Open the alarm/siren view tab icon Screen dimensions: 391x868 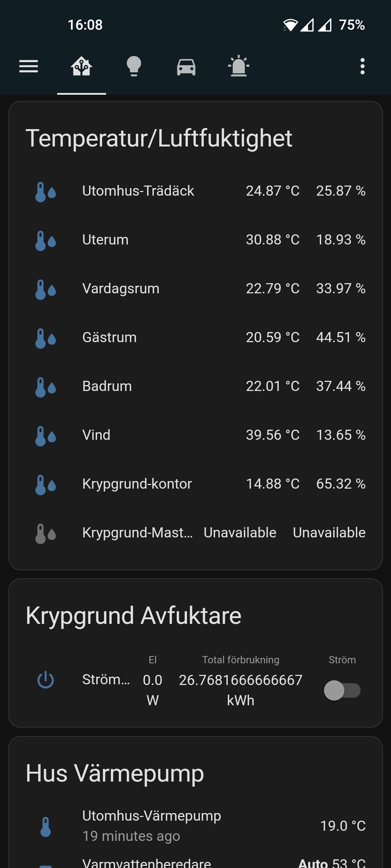(238, 66)
